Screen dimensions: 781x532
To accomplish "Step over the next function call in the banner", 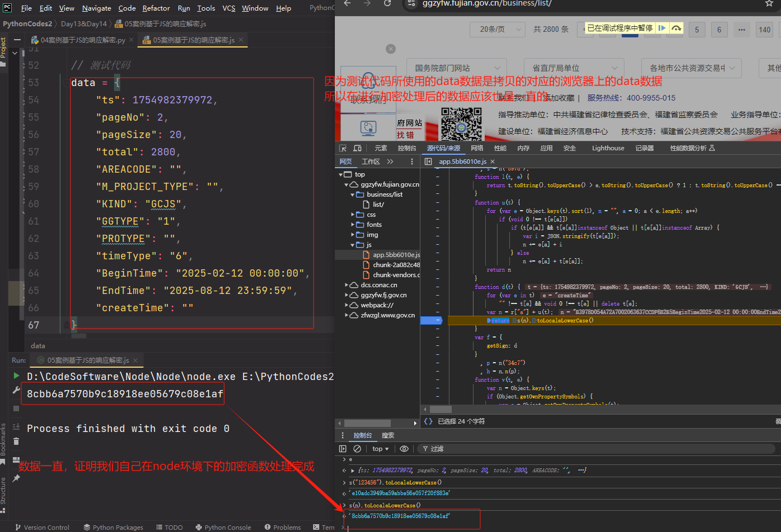I will tap(676, 28).
